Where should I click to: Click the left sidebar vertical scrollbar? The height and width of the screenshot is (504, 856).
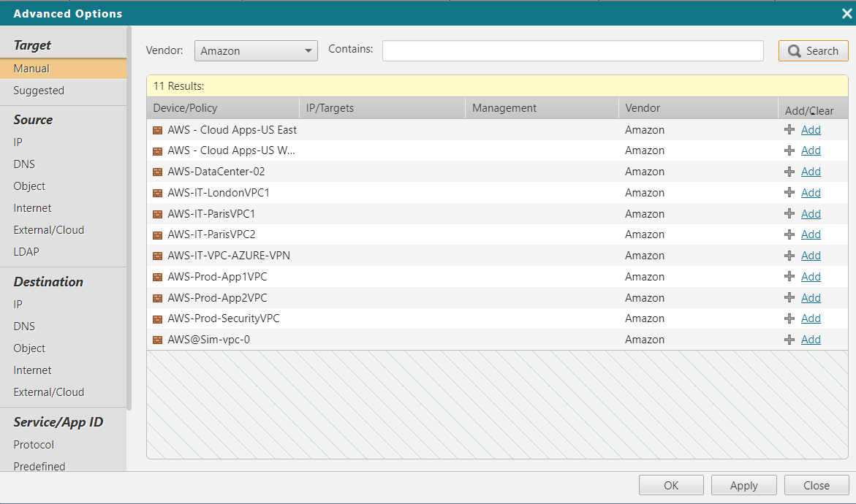tap(129, 219)
